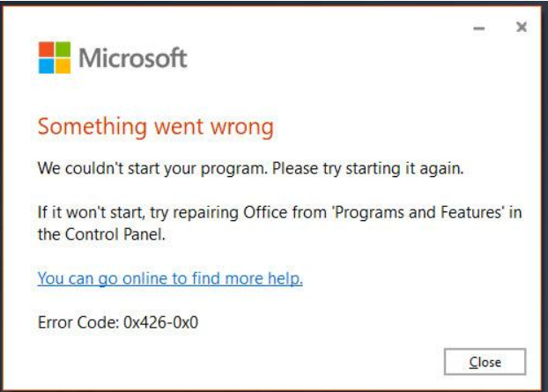Click the 'We couldn't start your program' sentence
This screenshot has width=548, height=392.
152,168
